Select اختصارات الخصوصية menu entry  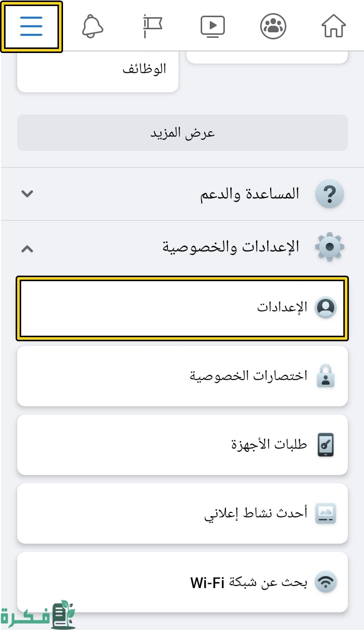coord(181,376)
